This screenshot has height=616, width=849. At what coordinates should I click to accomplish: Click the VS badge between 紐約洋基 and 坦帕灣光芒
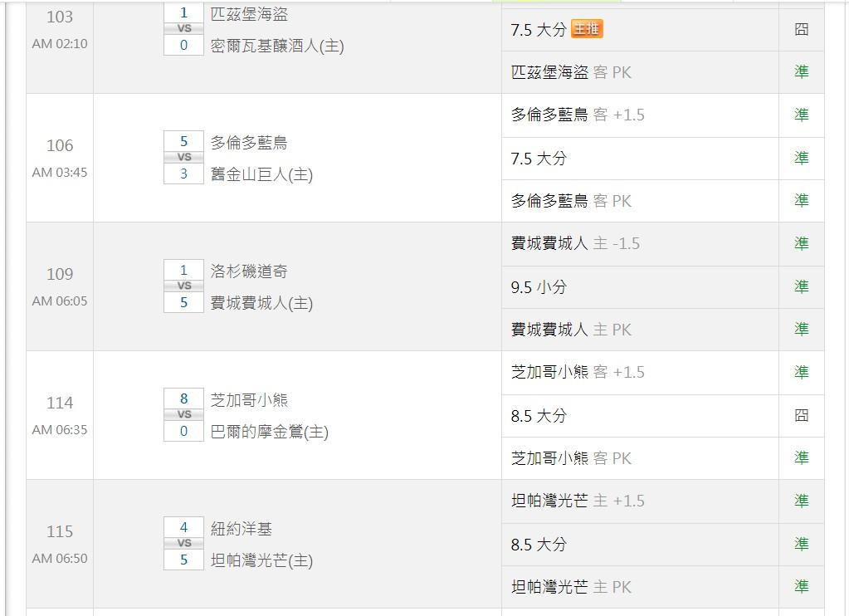tap(184, 543)
